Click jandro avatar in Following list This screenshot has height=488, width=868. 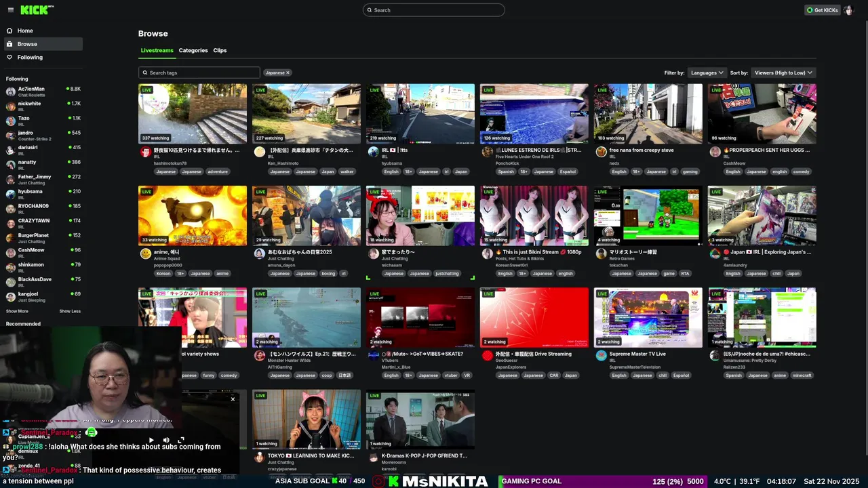tap(11, 136)
